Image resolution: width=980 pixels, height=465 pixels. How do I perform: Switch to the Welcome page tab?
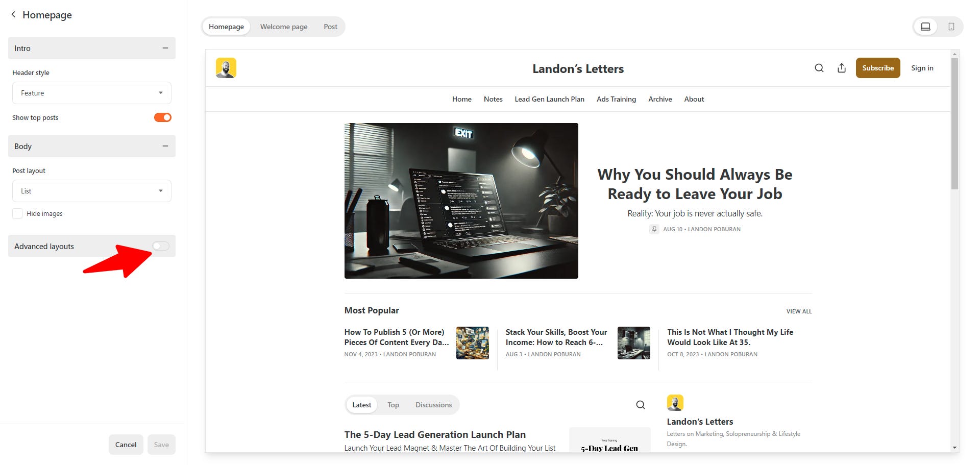coord(284,27)
